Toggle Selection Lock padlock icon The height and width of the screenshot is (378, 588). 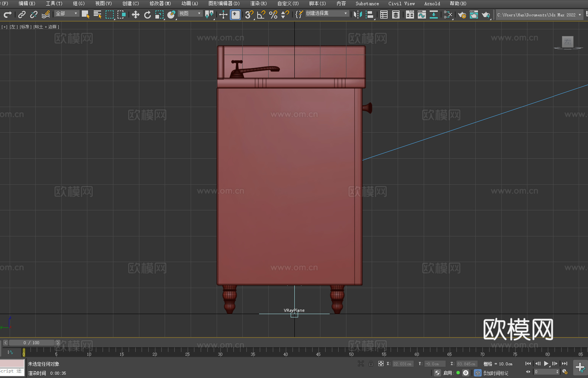point(371,364)
